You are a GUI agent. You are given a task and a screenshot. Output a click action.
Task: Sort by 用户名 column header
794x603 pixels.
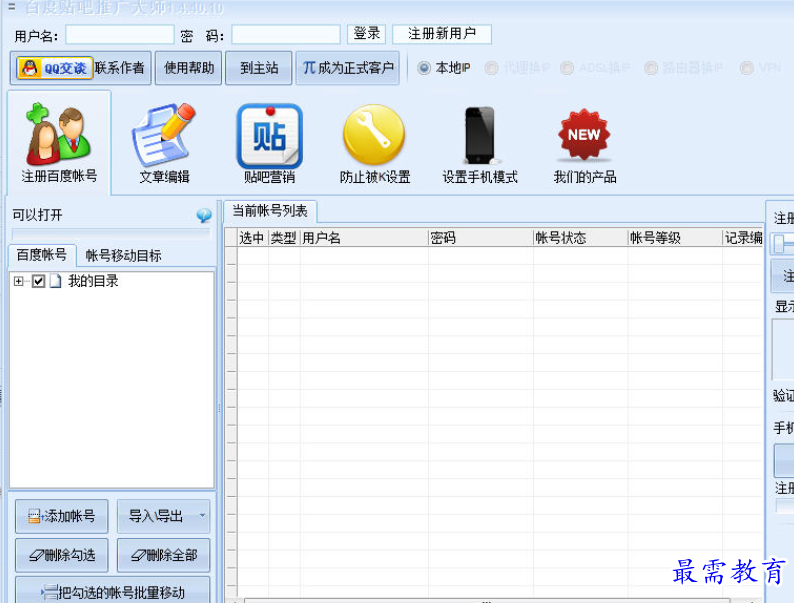[364, 237]
